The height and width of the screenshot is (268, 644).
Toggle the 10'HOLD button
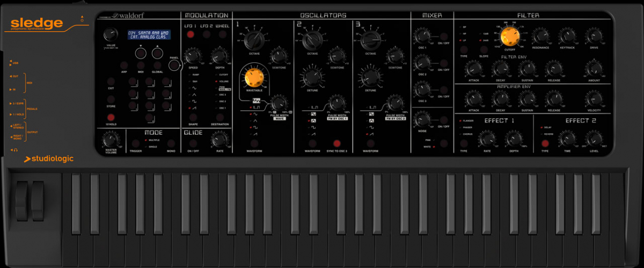[x=111, y=117]
